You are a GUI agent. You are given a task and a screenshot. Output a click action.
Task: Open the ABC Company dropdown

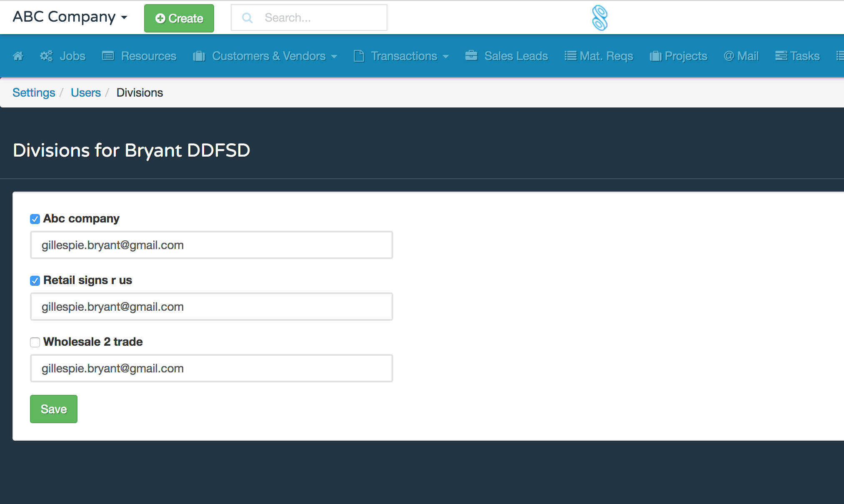pyautogui.click(x=70, y=17)
